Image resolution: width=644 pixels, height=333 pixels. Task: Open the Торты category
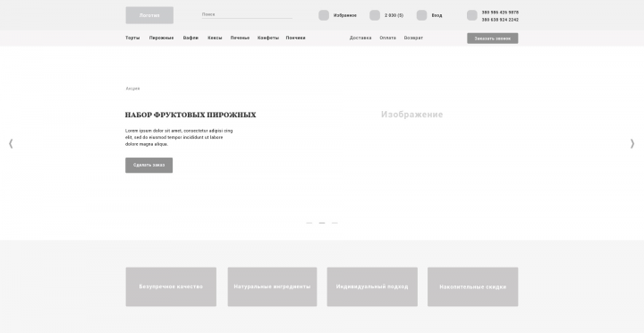[x=132, y=38]
